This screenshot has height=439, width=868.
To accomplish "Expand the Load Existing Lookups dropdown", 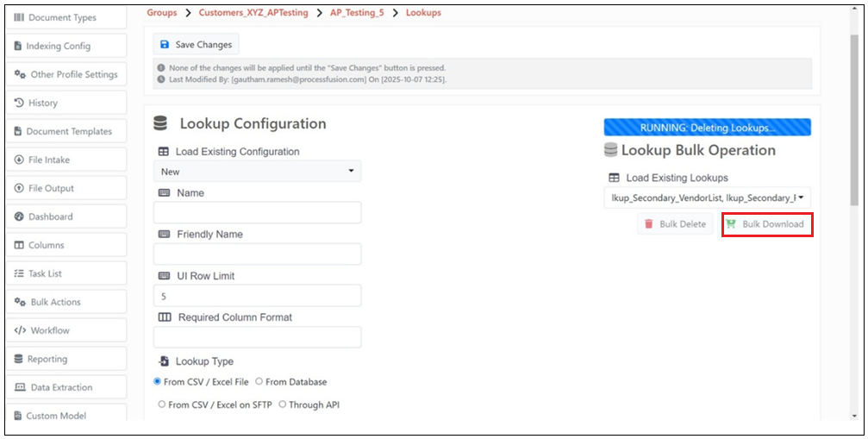I will point(707,198).
